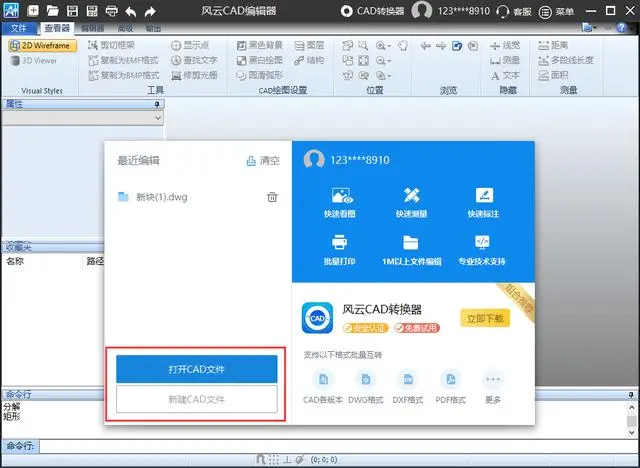Screen dimensions: 640x468
Task: Toggle 线宽 display
Action: (505, 45)
